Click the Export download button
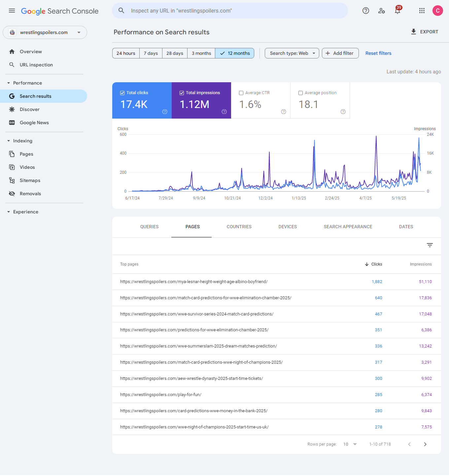449x476 pixels. pyautogui.click(x=424, y=32)
